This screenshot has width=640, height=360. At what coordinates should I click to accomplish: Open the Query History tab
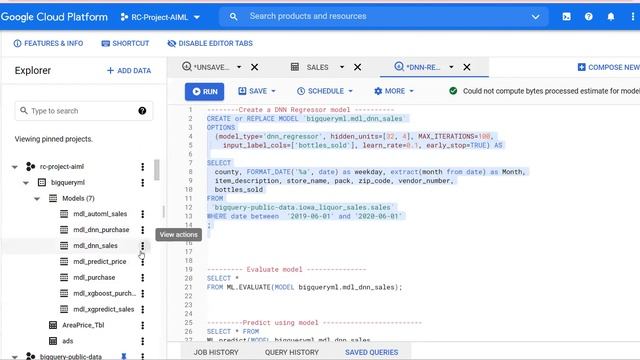click(x=291, y=352)
